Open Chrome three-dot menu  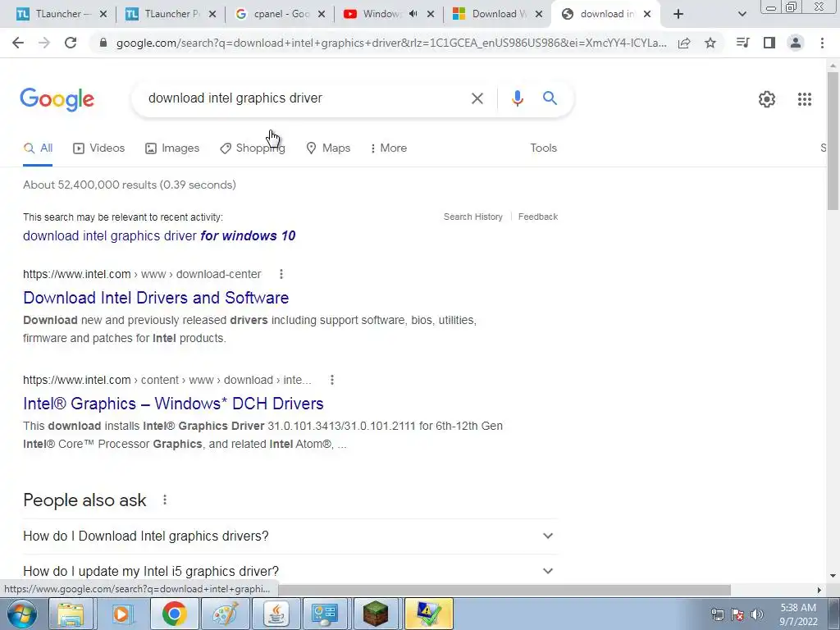click(822, 43)
